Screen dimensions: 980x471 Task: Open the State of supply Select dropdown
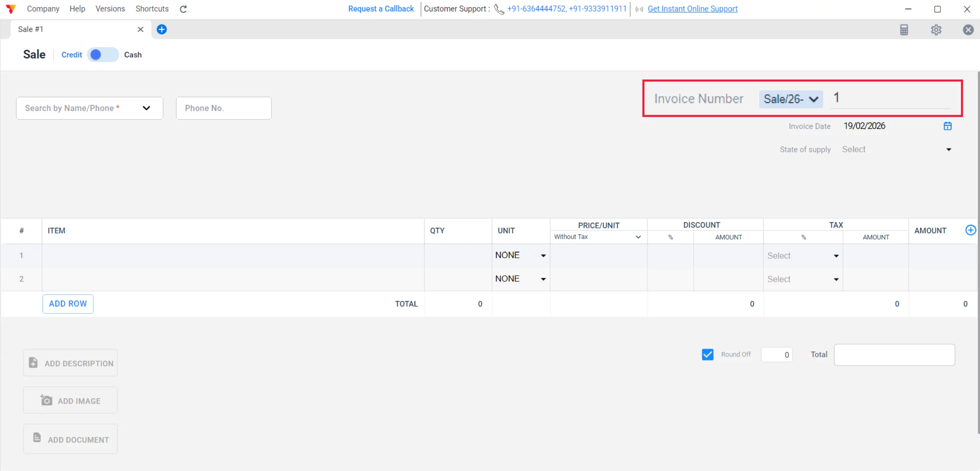click(x=897, y=149)
